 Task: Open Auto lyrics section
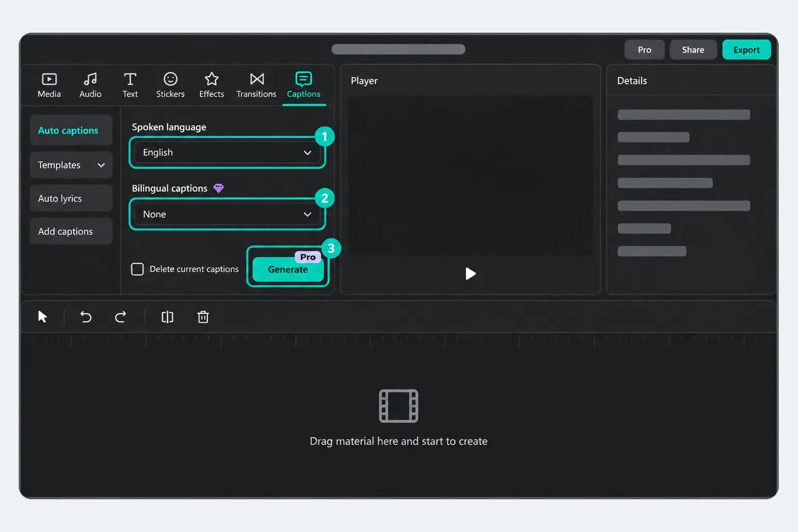click(71, 198)
